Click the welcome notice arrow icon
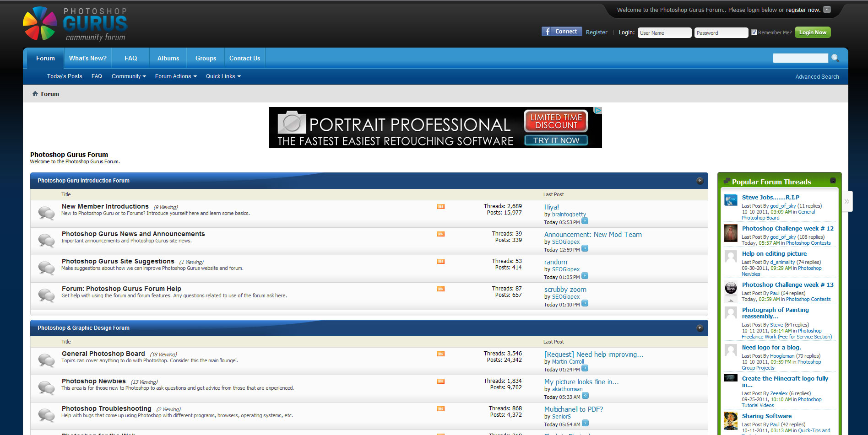Image resolution: width=868 pixels, height=435 pixels. coord(827,10)
